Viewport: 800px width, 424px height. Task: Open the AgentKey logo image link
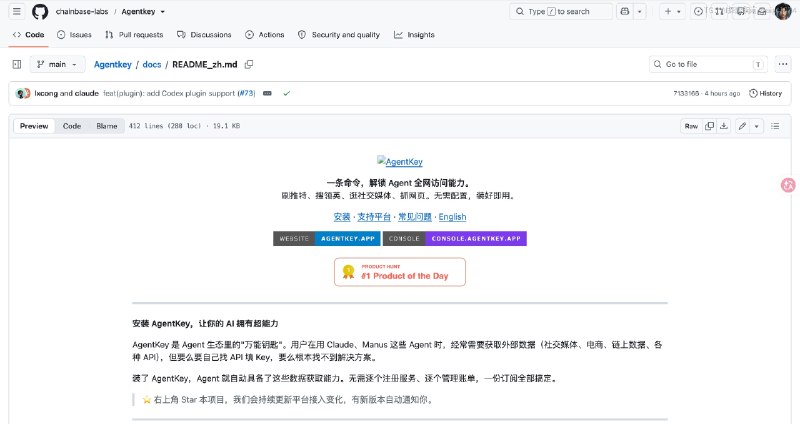point(400,161)
